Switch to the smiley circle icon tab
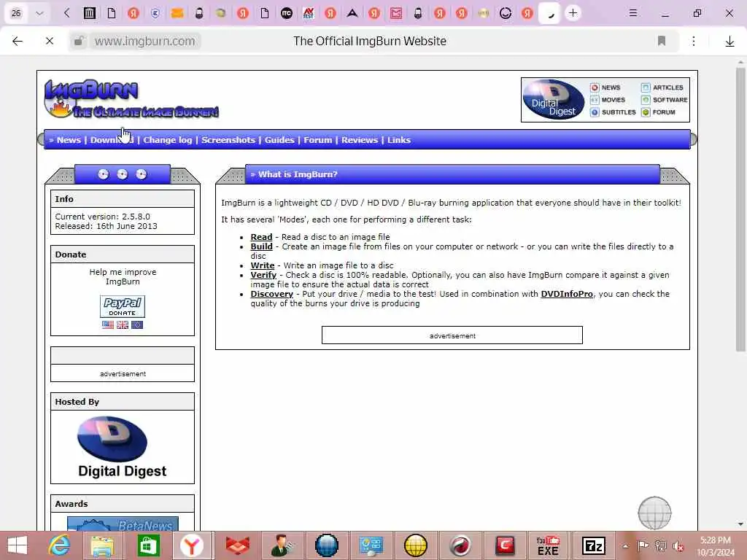Viewport: 747px width, 560px height. coord(506,13)
